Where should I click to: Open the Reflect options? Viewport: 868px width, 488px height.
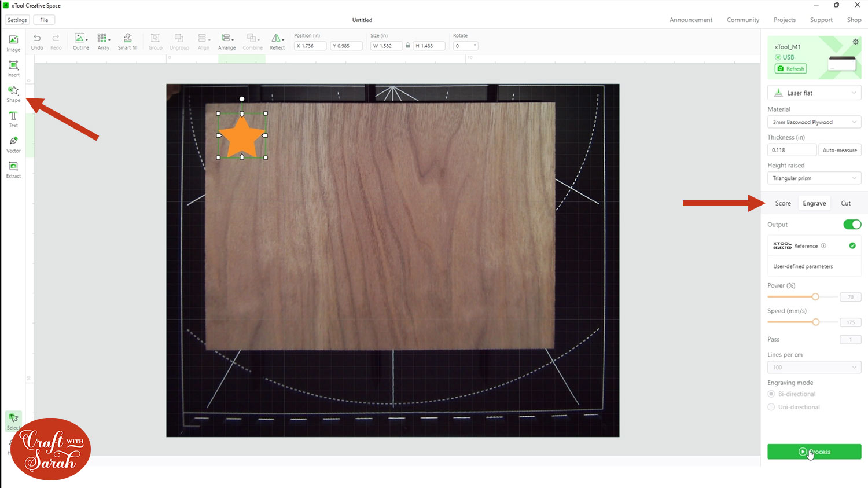click(277, 42)
